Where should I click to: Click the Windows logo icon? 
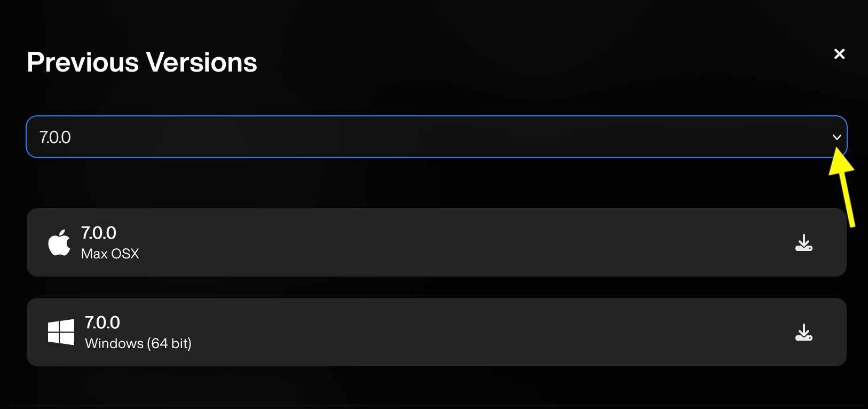(x=61, y=332)
